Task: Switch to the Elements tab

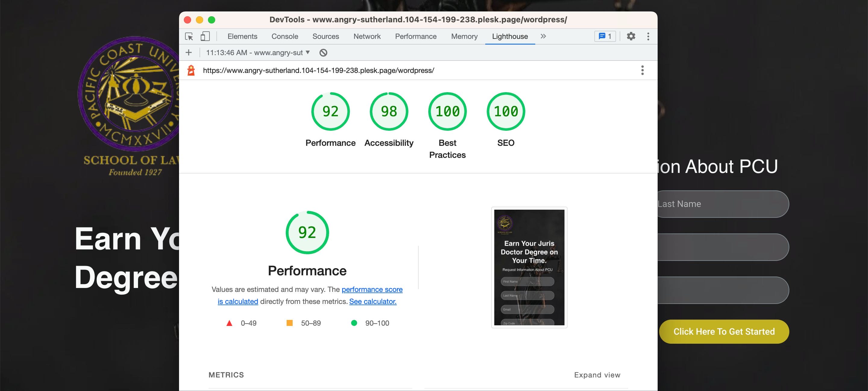Action: [242, 36]
